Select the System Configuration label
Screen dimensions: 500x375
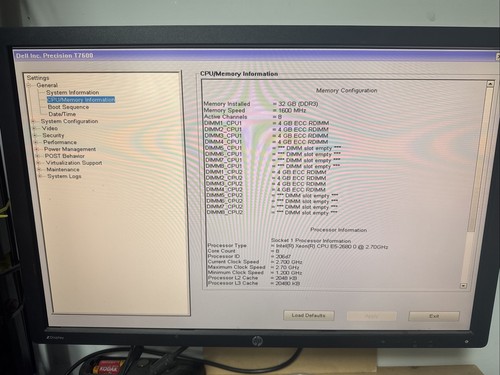click(x=69, y=121)
